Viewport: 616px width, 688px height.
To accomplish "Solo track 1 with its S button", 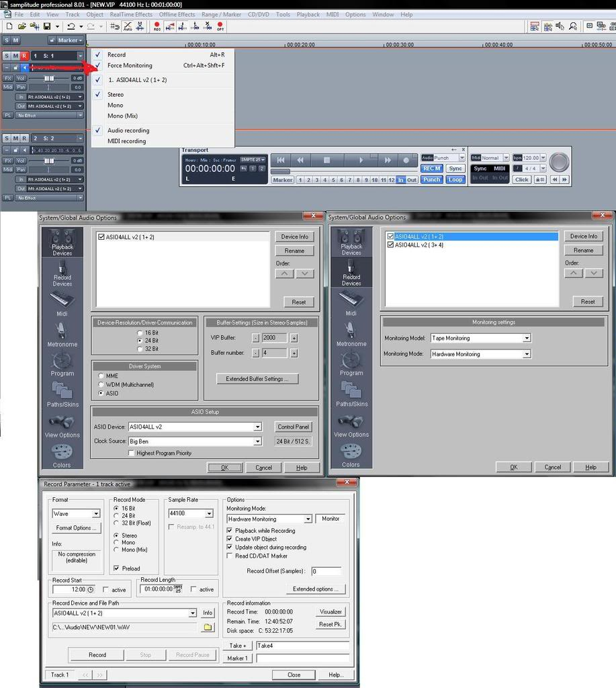I will click(x=7, y=56).
